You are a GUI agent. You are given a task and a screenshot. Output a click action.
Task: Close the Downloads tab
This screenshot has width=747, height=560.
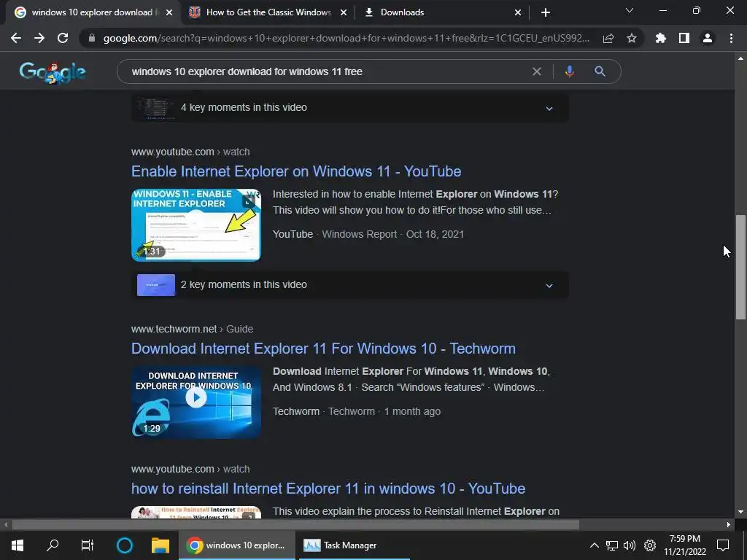click(x=518, y=12)
